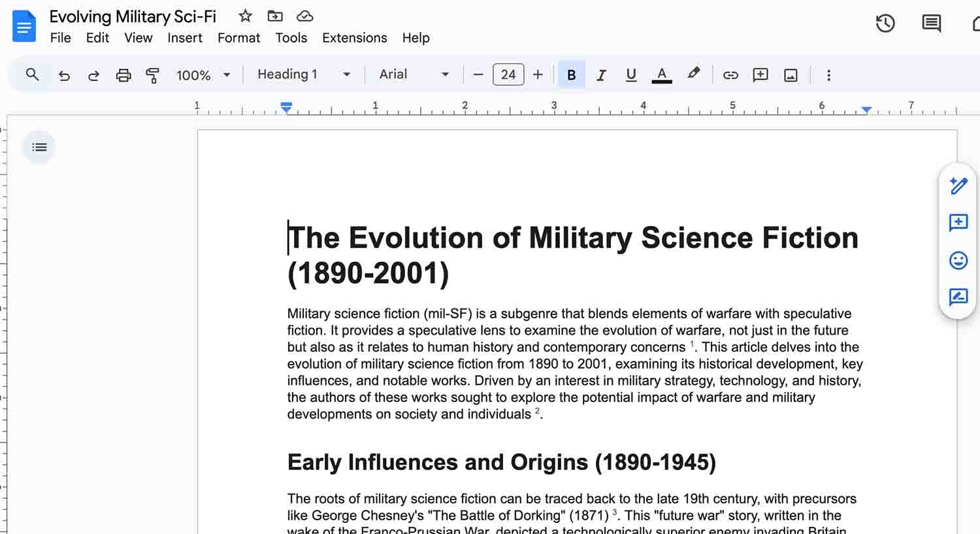The image size is (980, 534).
Task: Open the text color picker
Action: click(x=662, y=75)
